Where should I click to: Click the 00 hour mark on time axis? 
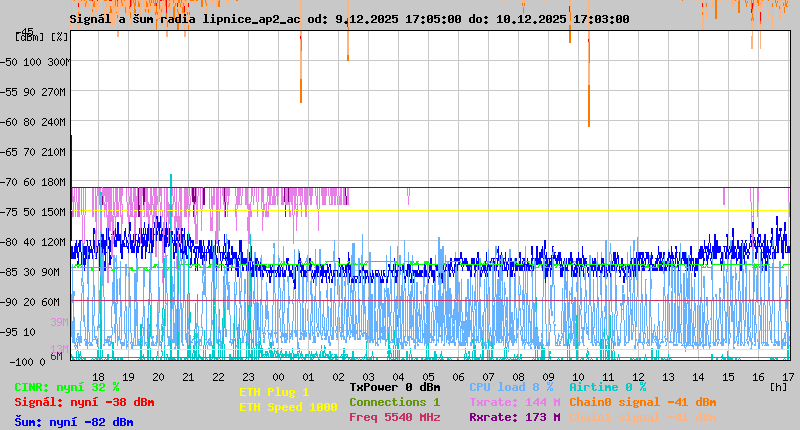coord(279,376)
